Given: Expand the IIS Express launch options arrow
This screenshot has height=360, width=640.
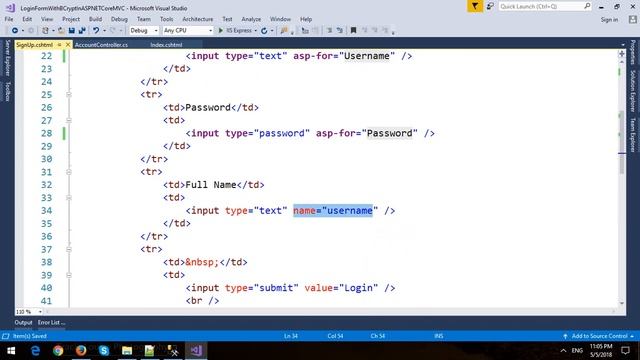Looking at the screenshot, I should tap(256, 31).
